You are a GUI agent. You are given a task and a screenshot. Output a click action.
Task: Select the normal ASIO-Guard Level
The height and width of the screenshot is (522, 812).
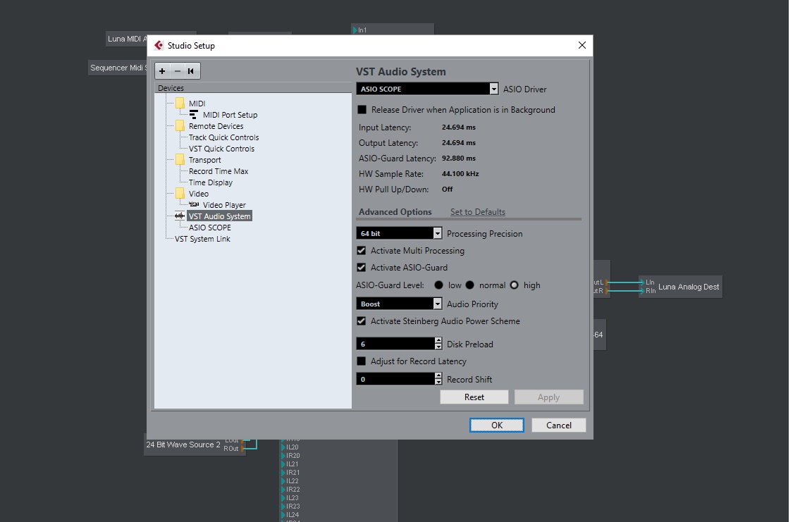click(x=470, y=285)
